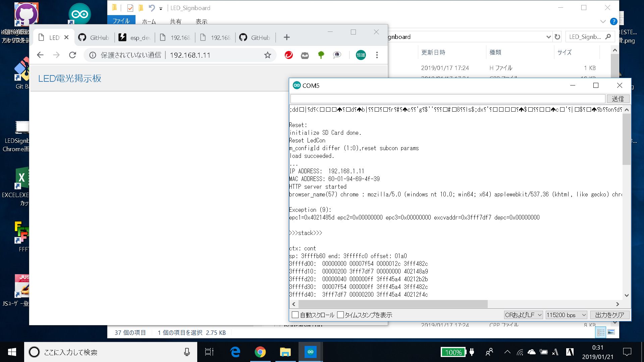Open the ファイル ribbon tab in Explorer

point(121,21)
